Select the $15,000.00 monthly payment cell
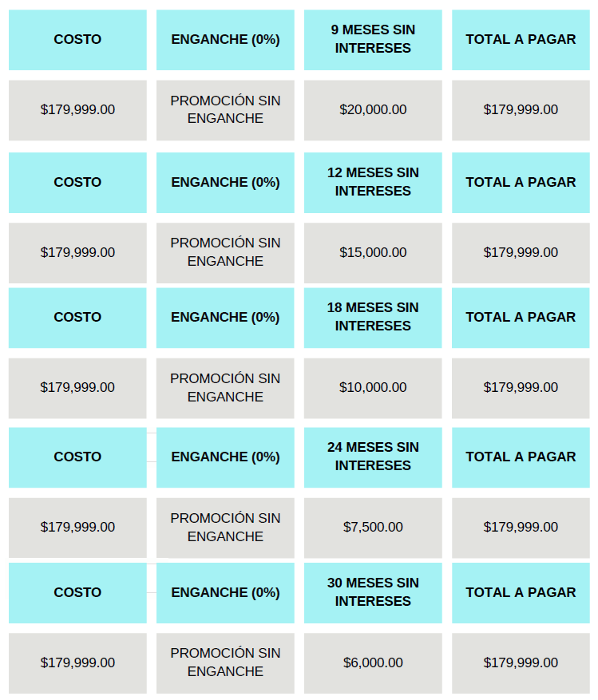 pyautogui.click(x=373, y=253)
